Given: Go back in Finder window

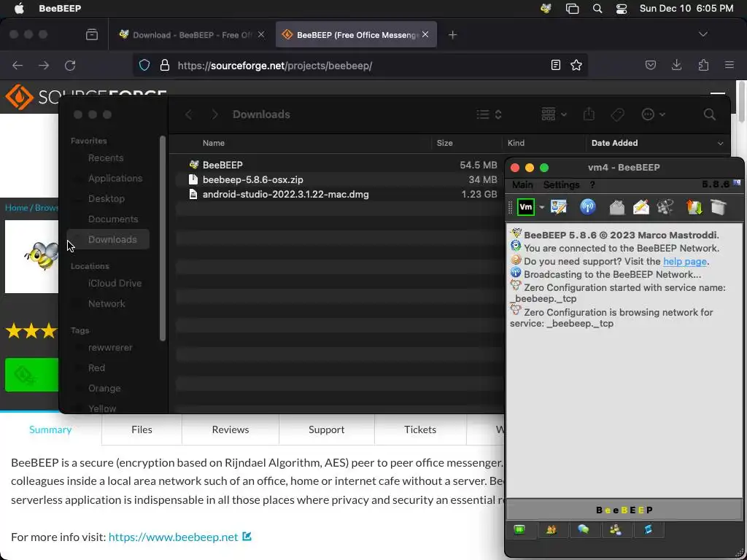Looking at the screenshot, I should click(x=189, y=114).
